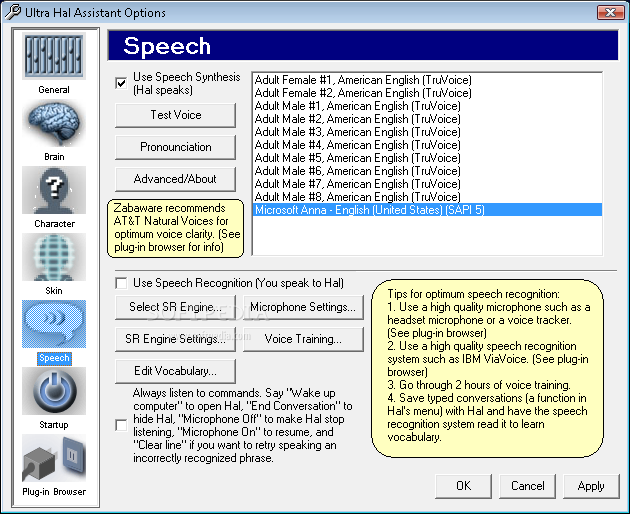Select Adult Male #6 TruVoice voice
The width and height of the screenshot is (630, 514).
coord(427,171)
